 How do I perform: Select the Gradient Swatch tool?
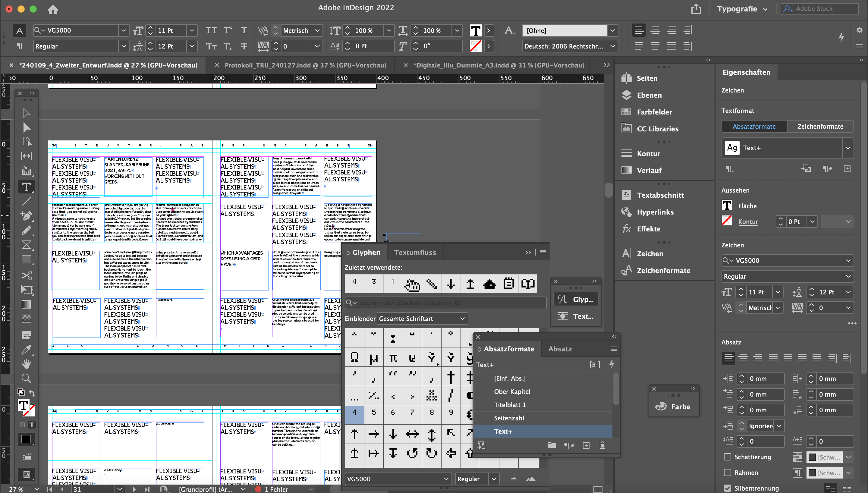(27, 304)
